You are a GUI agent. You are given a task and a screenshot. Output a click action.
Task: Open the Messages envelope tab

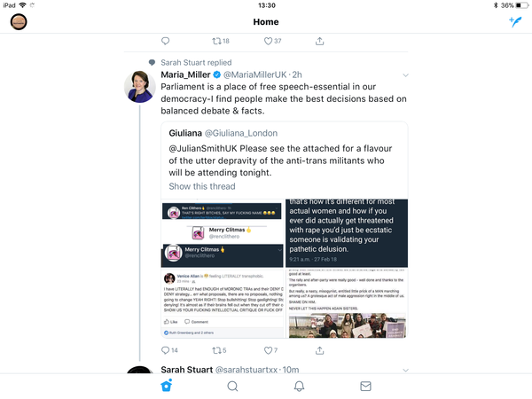click(365, 386)
